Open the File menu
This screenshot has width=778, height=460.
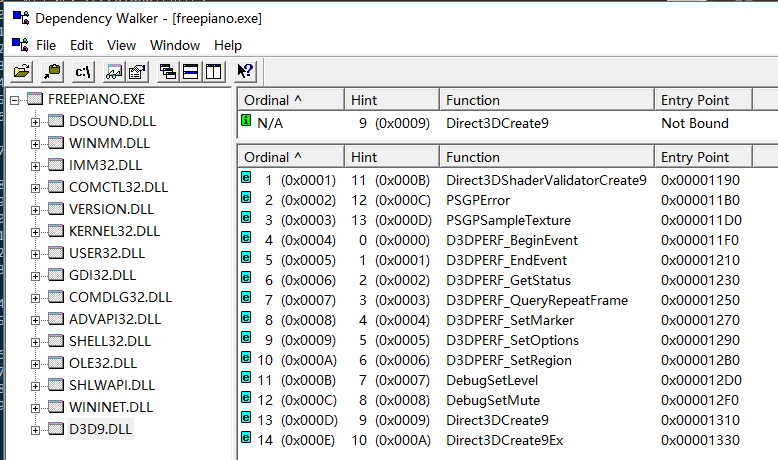[x=46, y=45]
